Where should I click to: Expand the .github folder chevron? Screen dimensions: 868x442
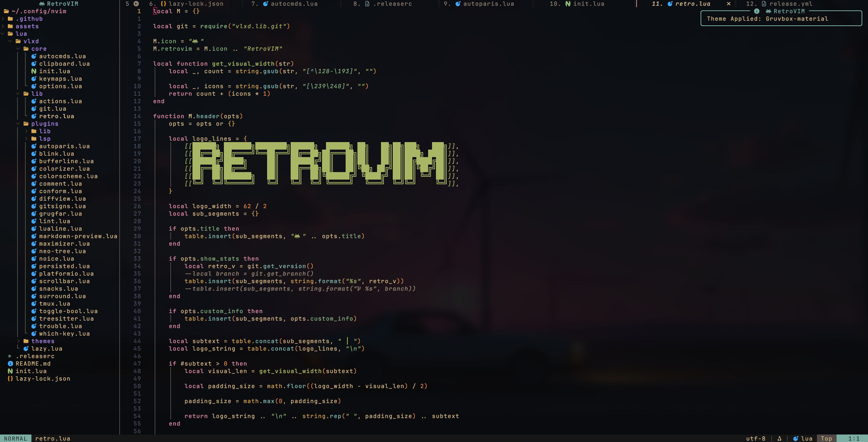pos(3,19)
